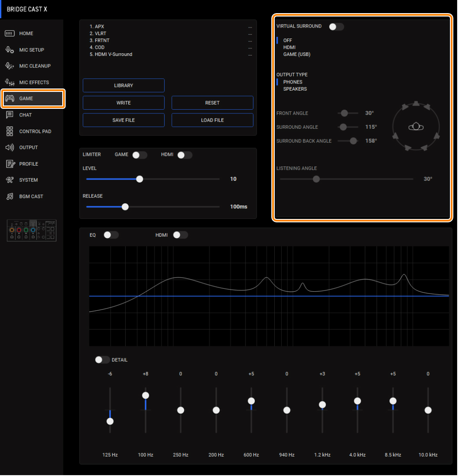Turn on the EQ switch
Viewport: 458px width, 476px height.
click(x=111, y=235)
